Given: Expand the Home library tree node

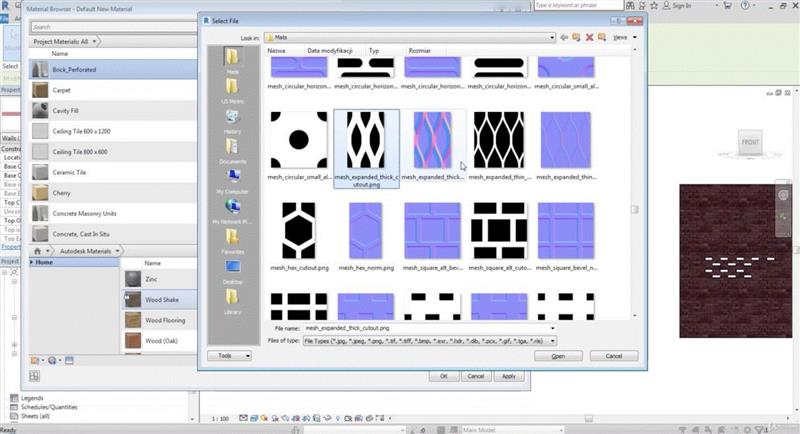Looking at the screenshot, I should (x=32, y=262).
